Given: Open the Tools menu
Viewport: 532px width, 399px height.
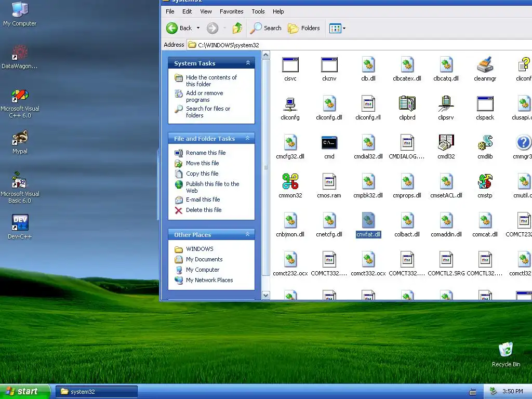Looking at the screenshot, I should click(258, 11).
